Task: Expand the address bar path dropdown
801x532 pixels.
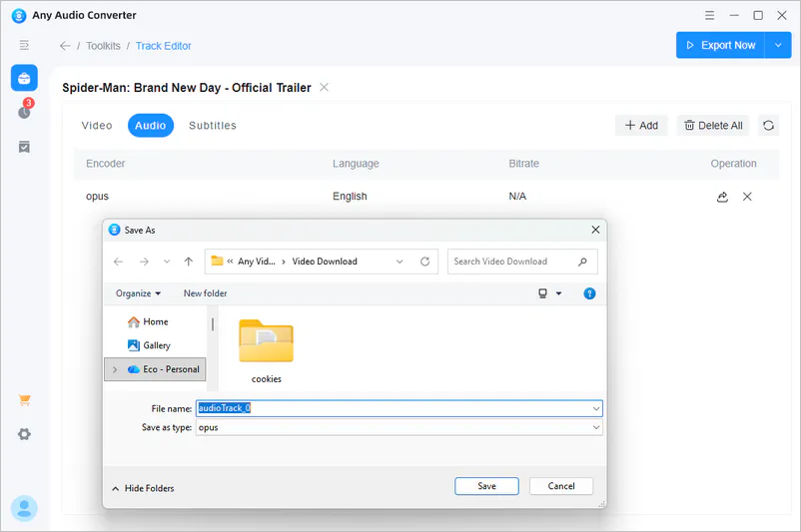Action: tap(400, 262)
